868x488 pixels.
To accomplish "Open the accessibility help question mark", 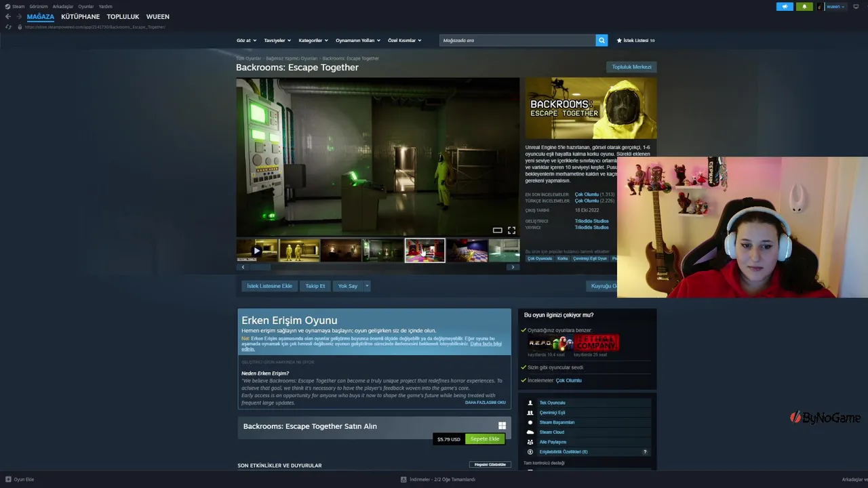I will coord(645,451).
